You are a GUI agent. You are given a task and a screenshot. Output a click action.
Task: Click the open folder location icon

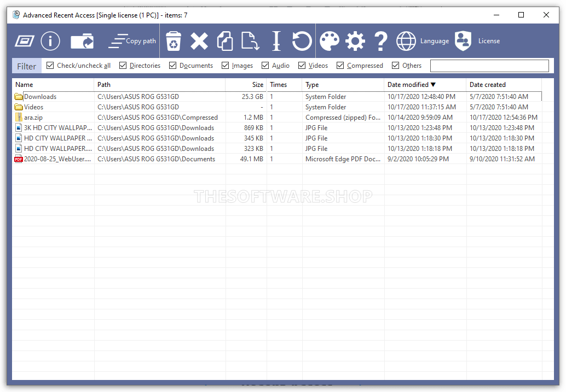click(x=82, y=41)
